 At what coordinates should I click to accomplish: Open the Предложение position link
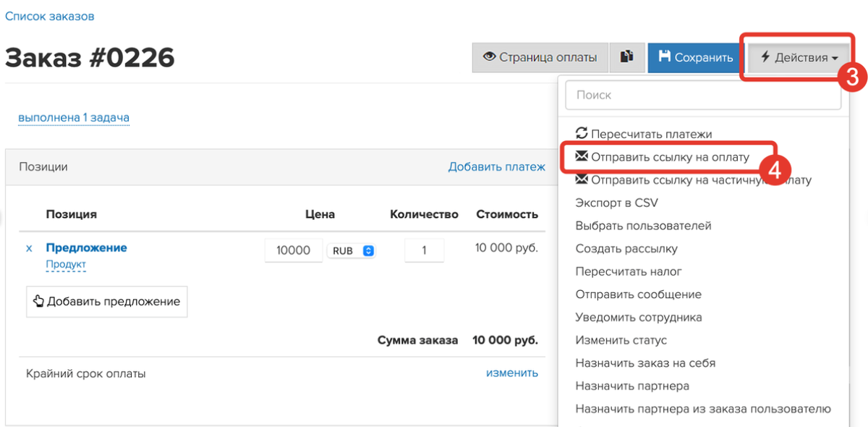[86, 248]
